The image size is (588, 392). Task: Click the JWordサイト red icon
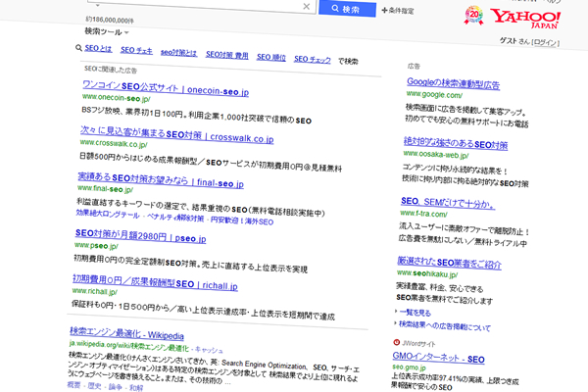396,342
